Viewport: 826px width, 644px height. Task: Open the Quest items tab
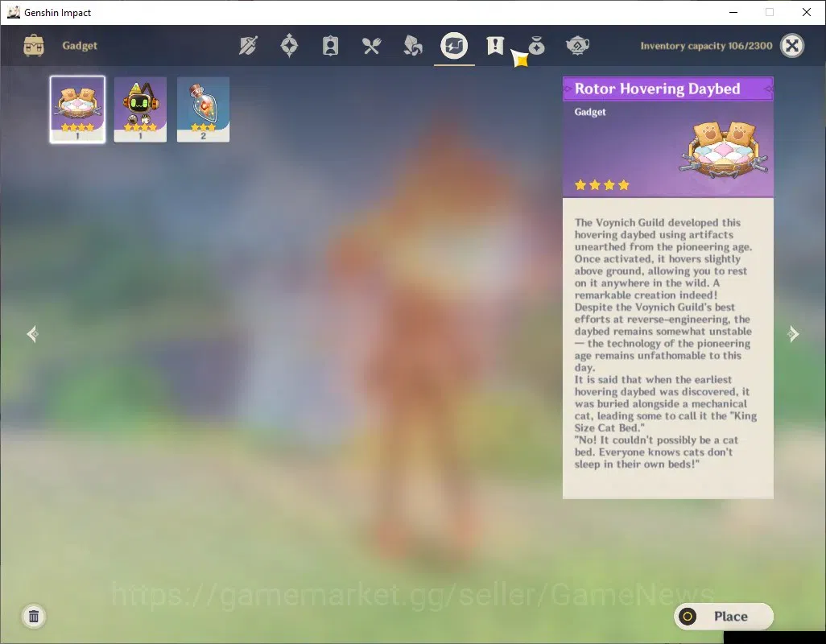495,46
